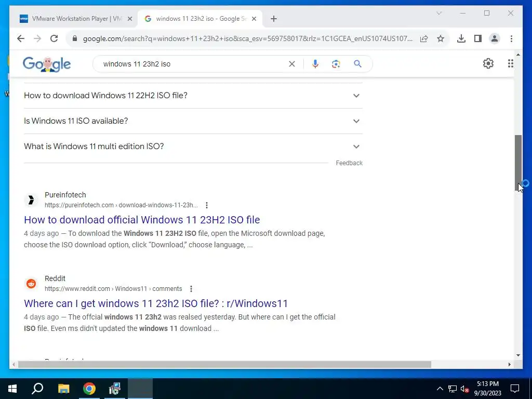Start voice search with microphone icon
Screen dimensions: 532x399
pyautogui.click(x=315, y=64)
